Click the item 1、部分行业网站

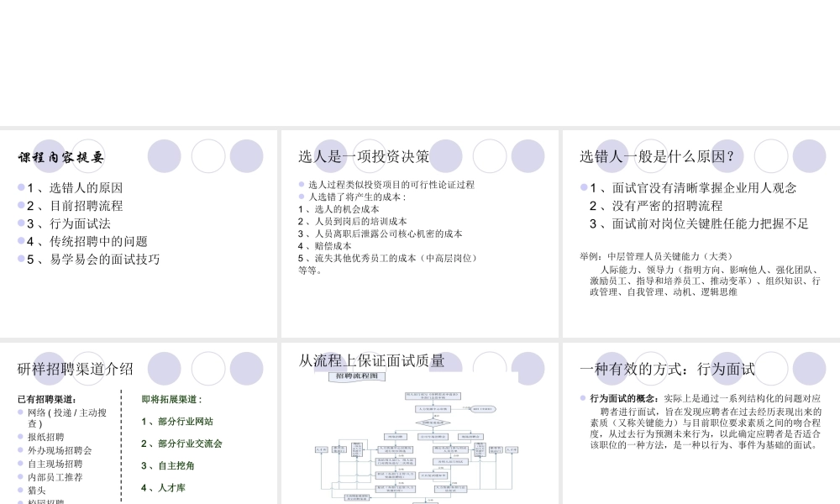(x=177, y=422)
